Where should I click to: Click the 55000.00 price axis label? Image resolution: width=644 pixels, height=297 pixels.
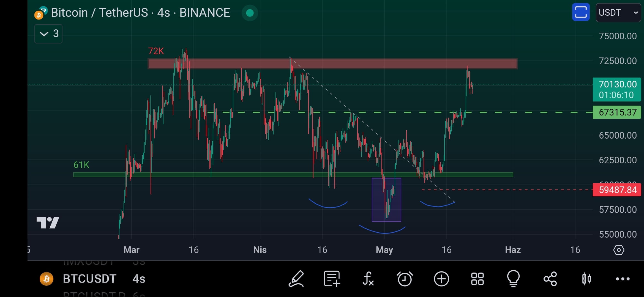(618, 235)
